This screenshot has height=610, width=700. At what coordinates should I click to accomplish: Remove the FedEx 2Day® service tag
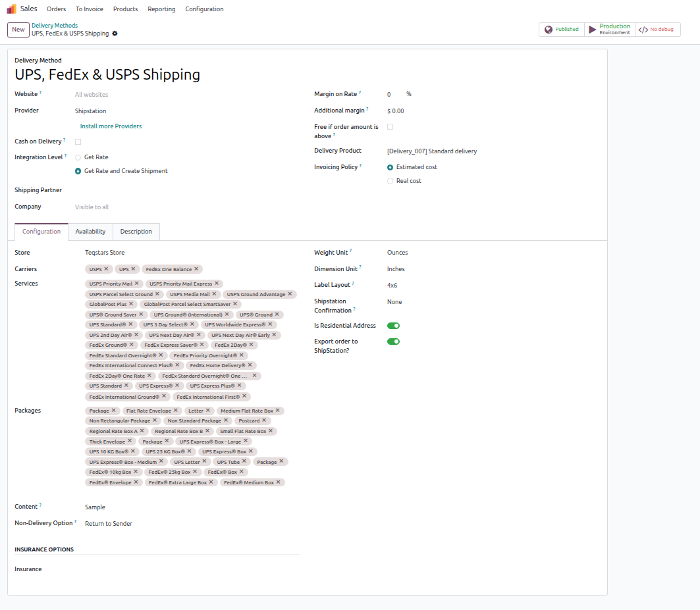(252, 345)
